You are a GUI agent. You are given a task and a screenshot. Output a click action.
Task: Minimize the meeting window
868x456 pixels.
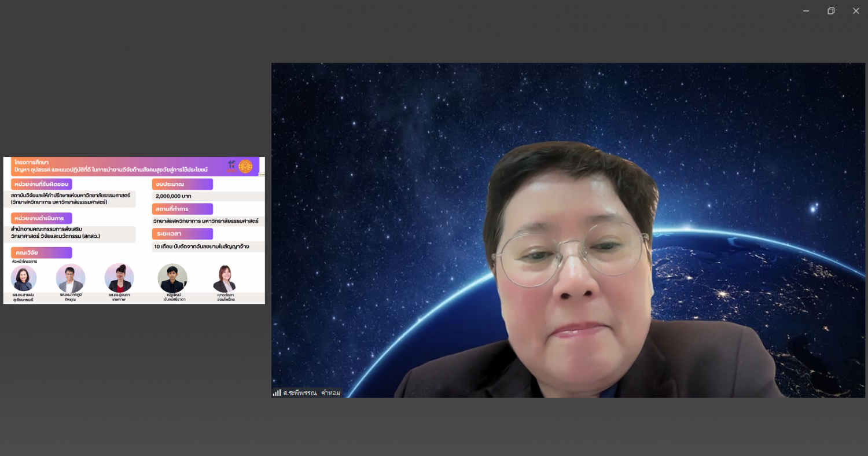pos(806,11)
